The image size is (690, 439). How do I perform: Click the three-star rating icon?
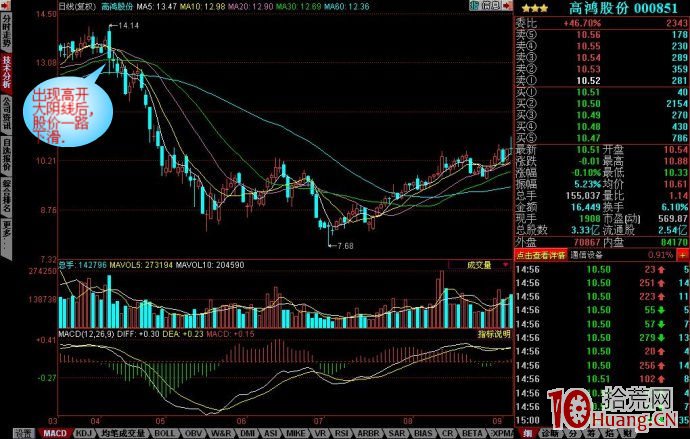[534, 8]
